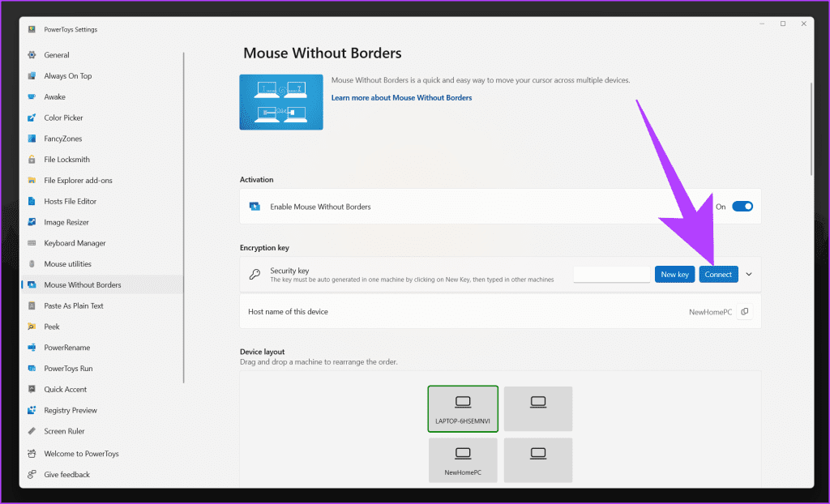The image size is (830, 504).
Task: Click the Keyboard Manager keyboard icon
Action: click(x=32, y=243)
